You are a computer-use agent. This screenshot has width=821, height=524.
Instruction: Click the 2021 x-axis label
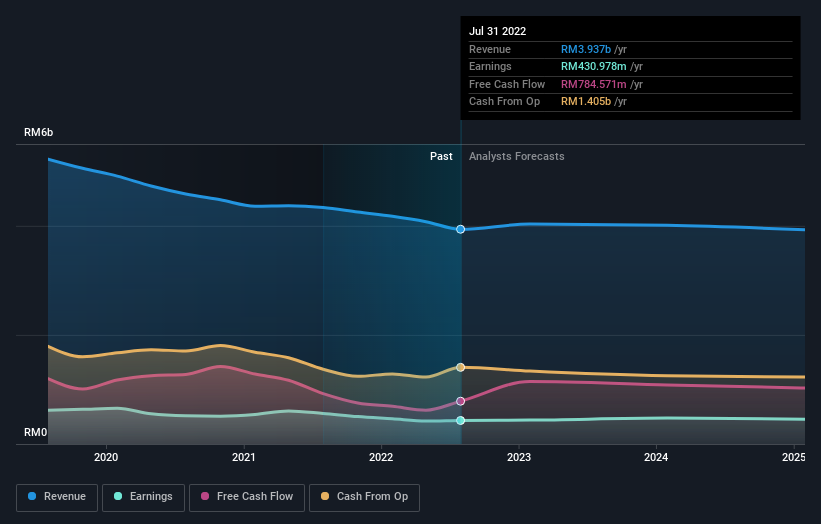pyautogui.click(x=243, y=457)
